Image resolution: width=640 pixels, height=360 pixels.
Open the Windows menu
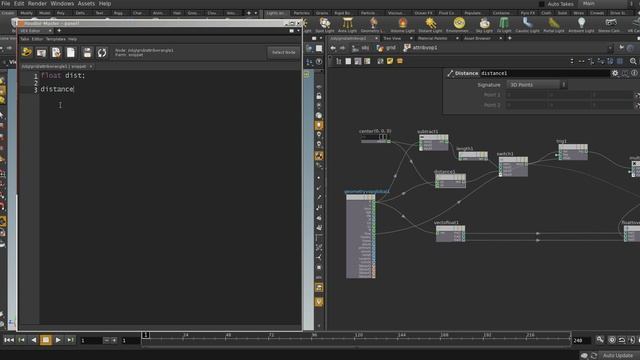pos(62,4)
